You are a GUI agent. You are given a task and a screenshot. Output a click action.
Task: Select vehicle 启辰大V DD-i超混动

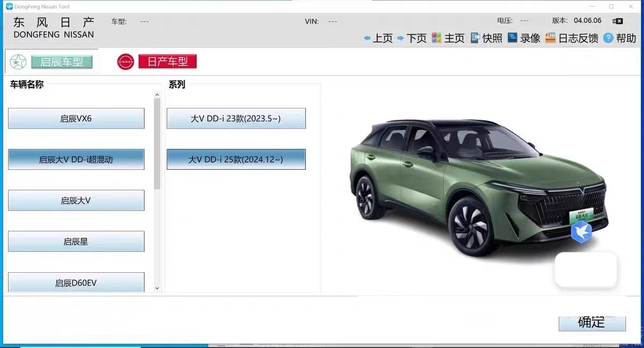point(76,160)
